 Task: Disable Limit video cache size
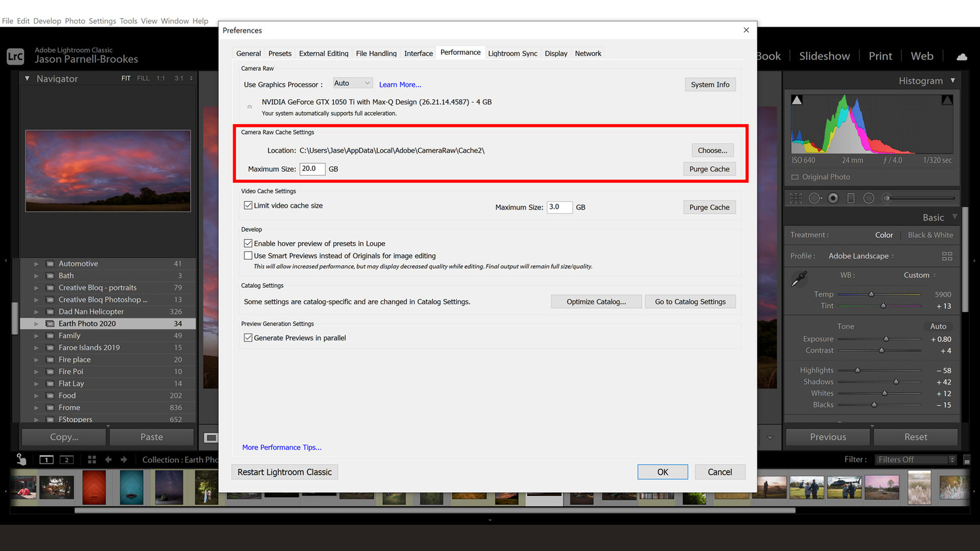coord(248,205)
